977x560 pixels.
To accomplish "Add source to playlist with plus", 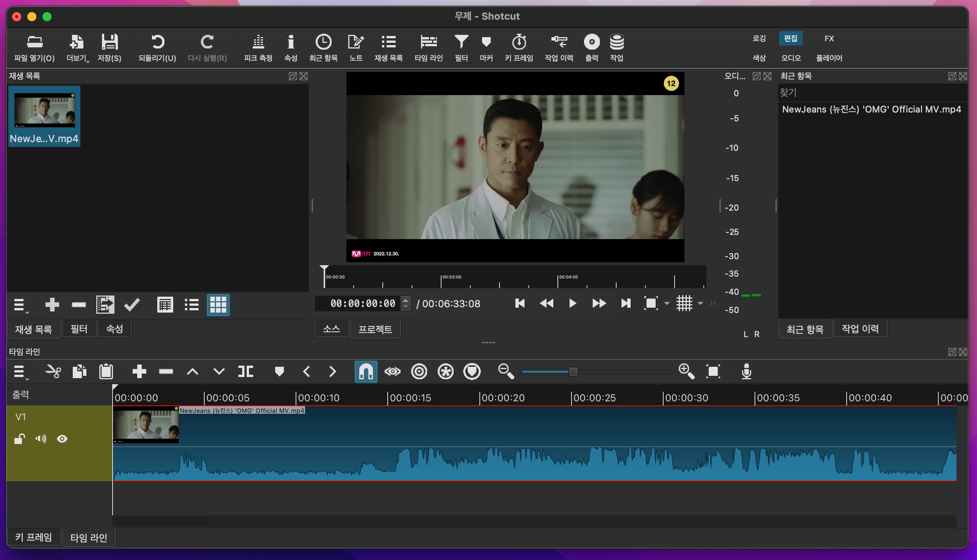I will coord(52,305).
